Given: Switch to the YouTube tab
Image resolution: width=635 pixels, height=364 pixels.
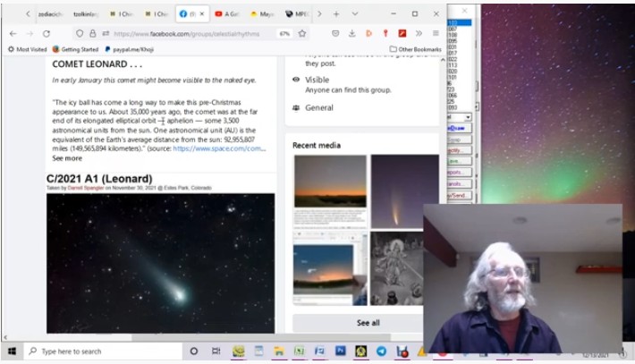Looking at the screenshot, I should (229, 14).
